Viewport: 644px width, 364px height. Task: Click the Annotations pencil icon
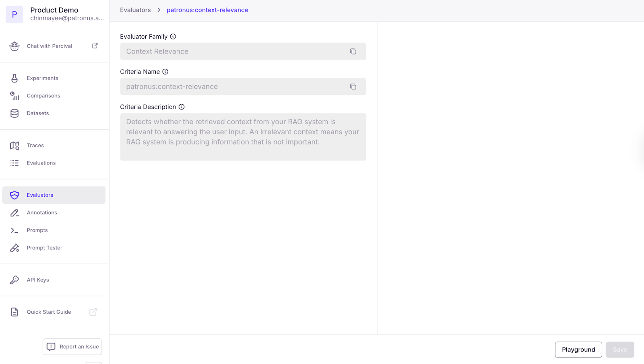click(14, 213)
